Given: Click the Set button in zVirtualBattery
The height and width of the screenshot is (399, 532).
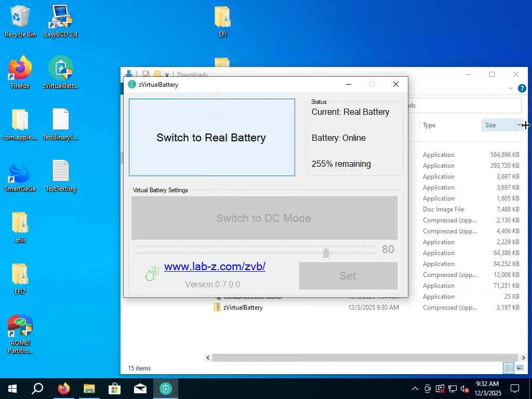Looking at the screenshot, I should [348, 275].
